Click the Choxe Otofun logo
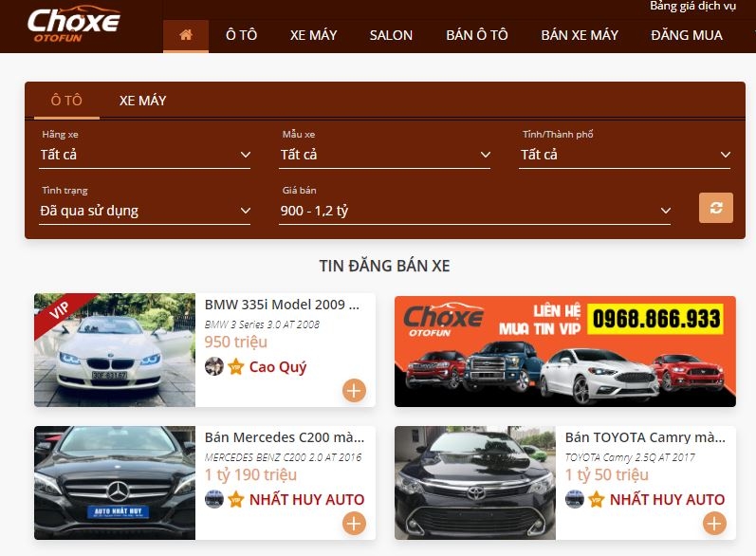 coord(73,25)
